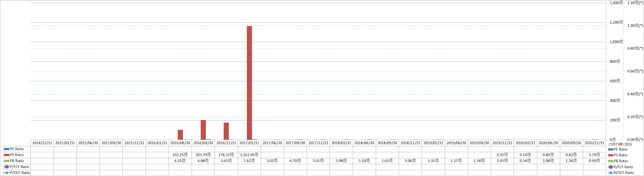The width and height of the screenshot is (644, 176).
Task: Click the PB Ratio cell 2.63倍
Action: coord(387,161)
